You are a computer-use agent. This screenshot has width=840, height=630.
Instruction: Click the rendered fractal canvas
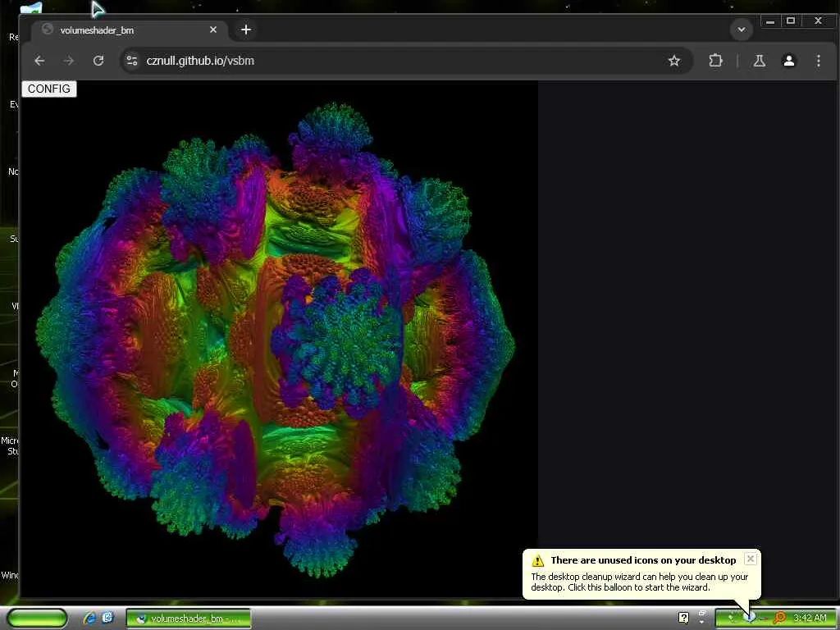pyautogui.click(x=279, y=339)
